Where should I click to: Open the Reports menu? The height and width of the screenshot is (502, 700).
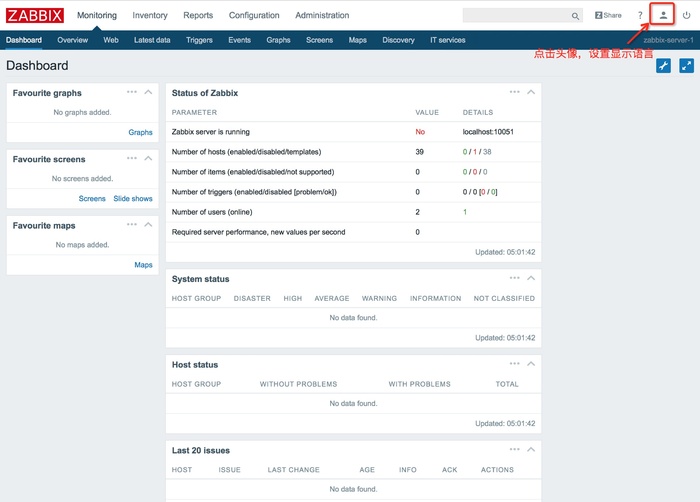198,15
